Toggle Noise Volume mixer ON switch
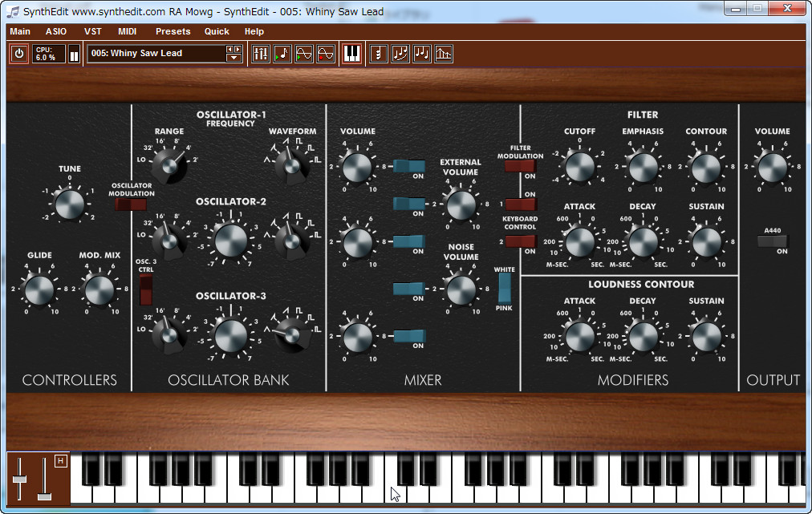The height and width of the screenshot is (514, 812). click(409, 289)
